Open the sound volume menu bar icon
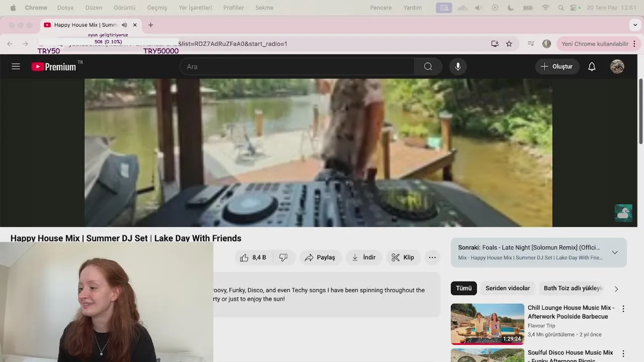The height and width of the screenshot is (362, 644). coord(478,8)
